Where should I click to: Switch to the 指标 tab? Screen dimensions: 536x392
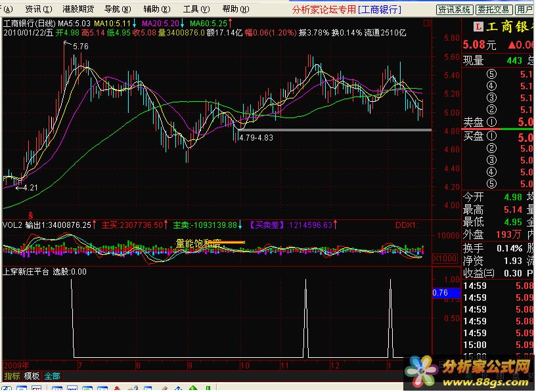click(12, 376)
